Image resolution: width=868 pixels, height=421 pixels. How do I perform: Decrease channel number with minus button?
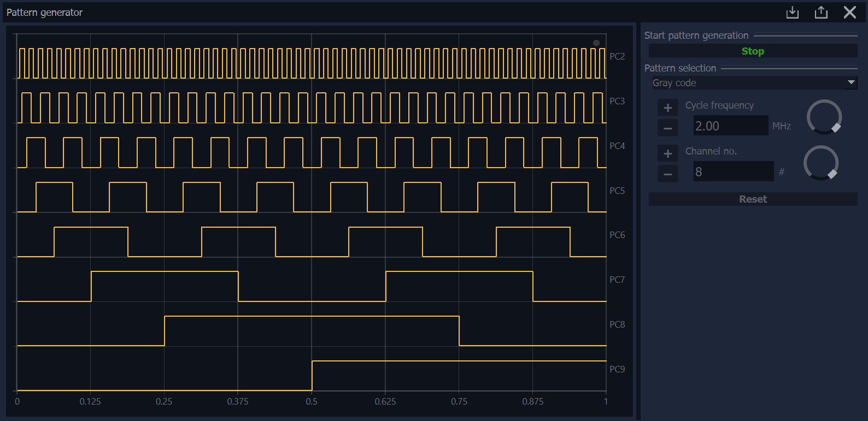click(667, 174)
